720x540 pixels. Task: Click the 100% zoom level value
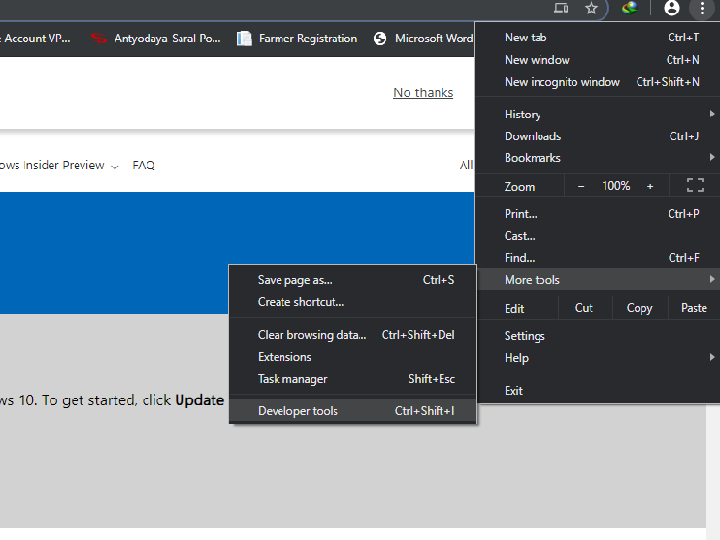pos(616,186)
